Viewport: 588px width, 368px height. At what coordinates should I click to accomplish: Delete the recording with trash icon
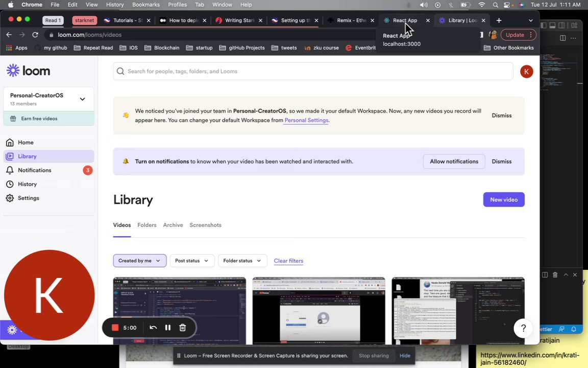tap(183, 328)
